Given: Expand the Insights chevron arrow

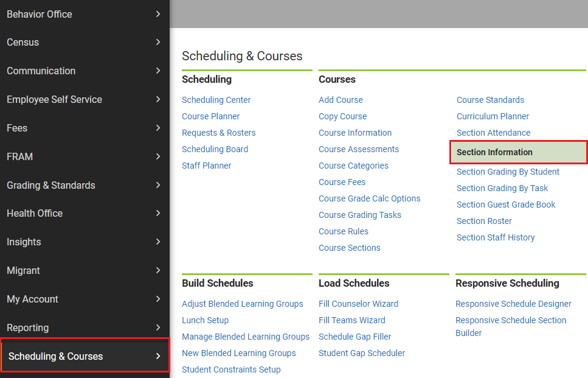Looking at the screenshot, I should (x=158, y=242).
